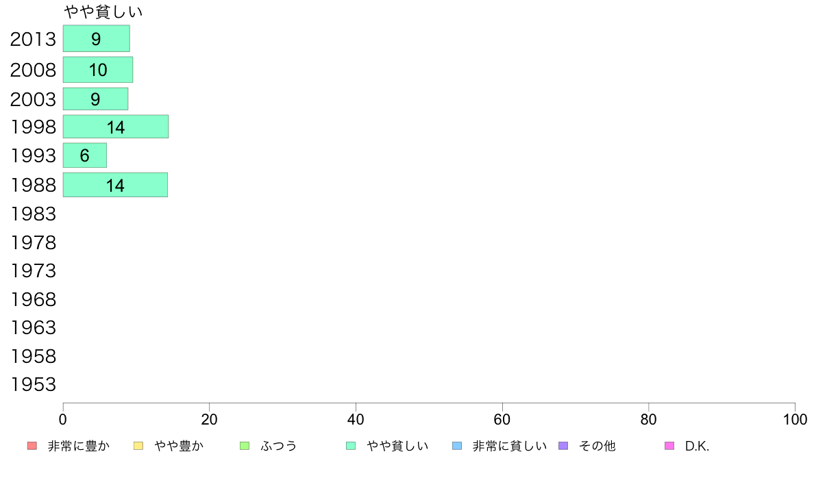Click the red 非常に豊か legend swatch

pyautogui.click(x=32, y=446)
